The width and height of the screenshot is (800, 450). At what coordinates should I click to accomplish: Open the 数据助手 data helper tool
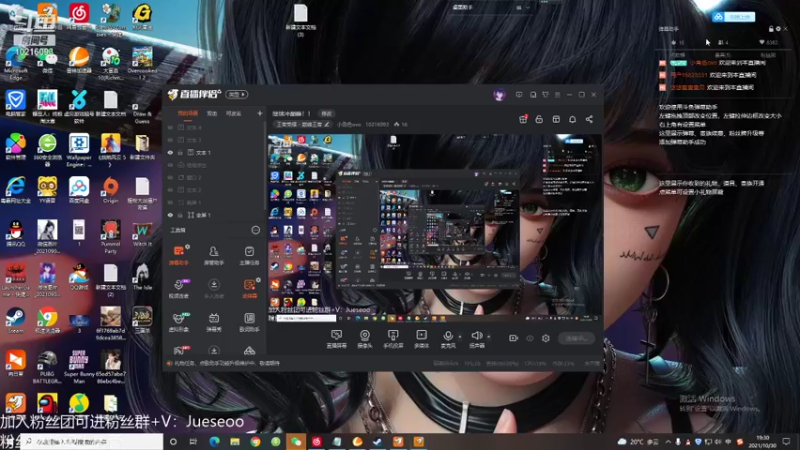pyautogui.click(x=249, y=322)
